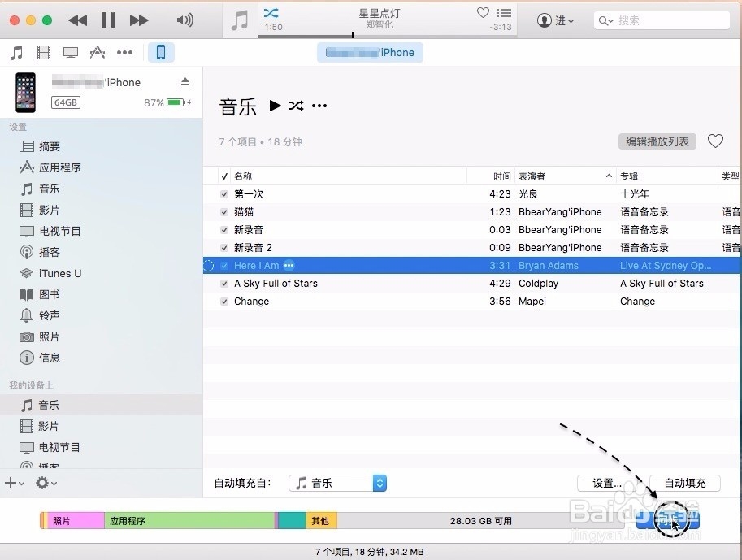
Task: Reverse the sort on the 表演者 column
Action: point(565,176)
